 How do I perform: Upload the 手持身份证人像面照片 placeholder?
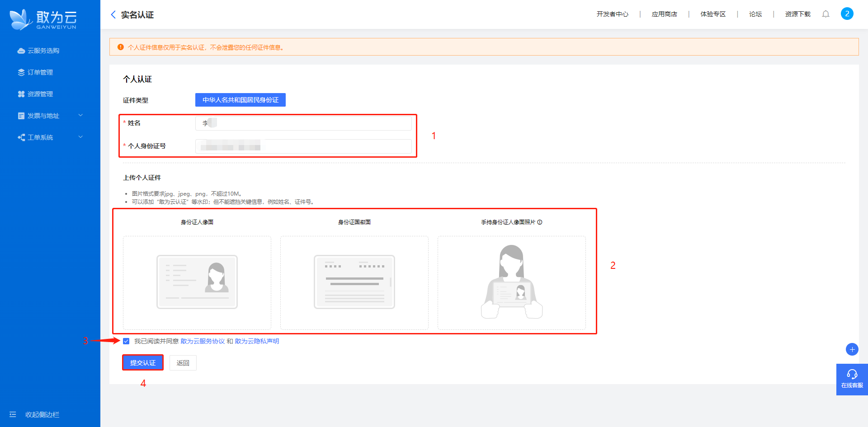512,282
